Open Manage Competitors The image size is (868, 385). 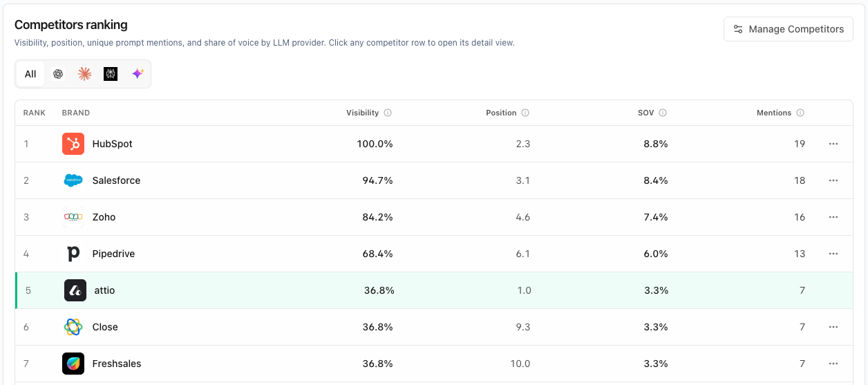pos(789,29)
